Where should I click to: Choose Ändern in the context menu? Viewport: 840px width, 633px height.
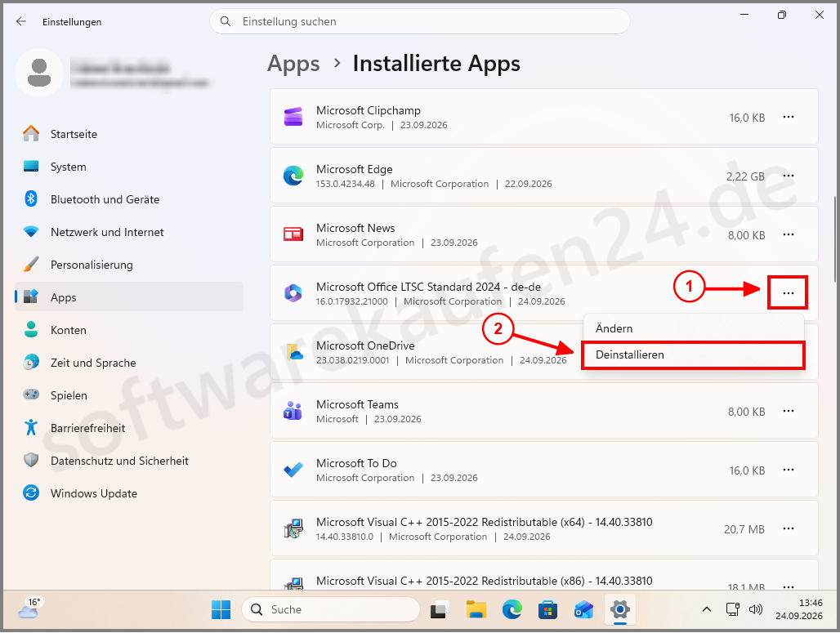click(x=693, y=328)
